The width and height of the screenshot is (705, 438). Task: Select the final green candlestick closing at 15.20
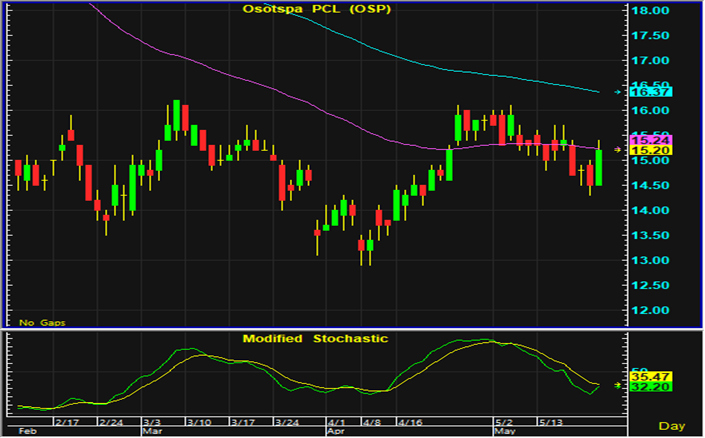tap(599, 163)
